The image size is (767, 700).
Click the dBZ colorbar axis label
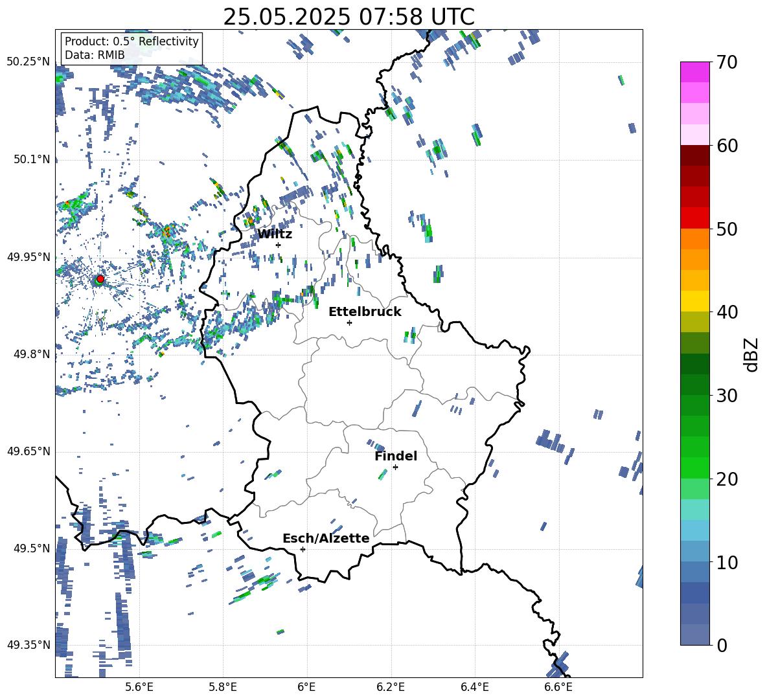tap(752, 354)
